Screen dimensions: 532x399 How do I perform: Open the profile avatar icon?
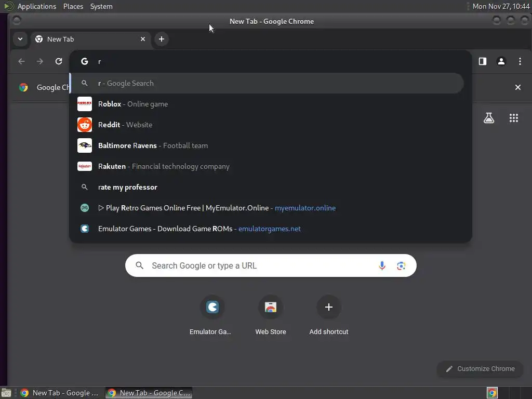point(501,61)
